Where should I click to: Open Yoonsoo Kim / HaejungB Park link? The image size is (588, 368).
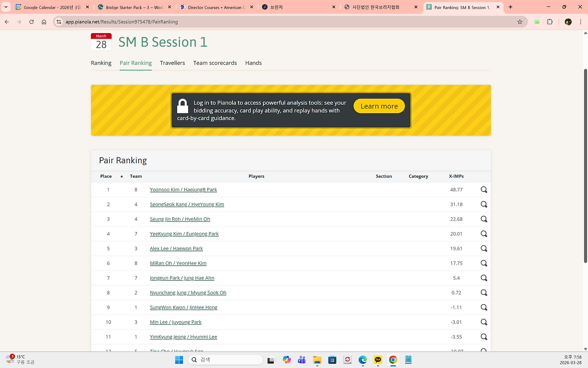click(x=183, y=190)
